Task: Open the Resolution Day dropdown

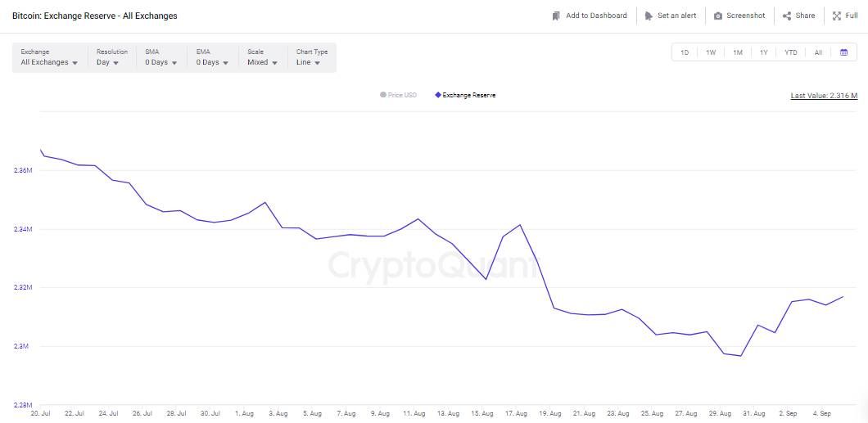Action: (107, 62)
